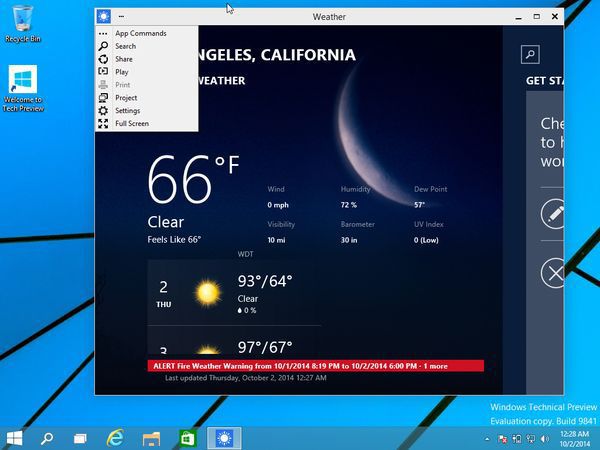Open Settings from the app menu
The width and height of the screenshot is (600, 450).
click(x=147, y=111)
